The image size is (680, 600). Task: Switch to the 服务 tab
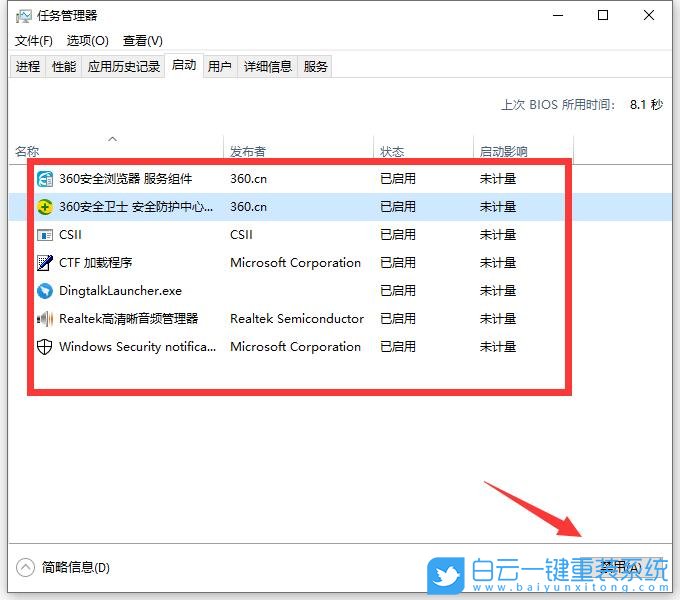315,66
